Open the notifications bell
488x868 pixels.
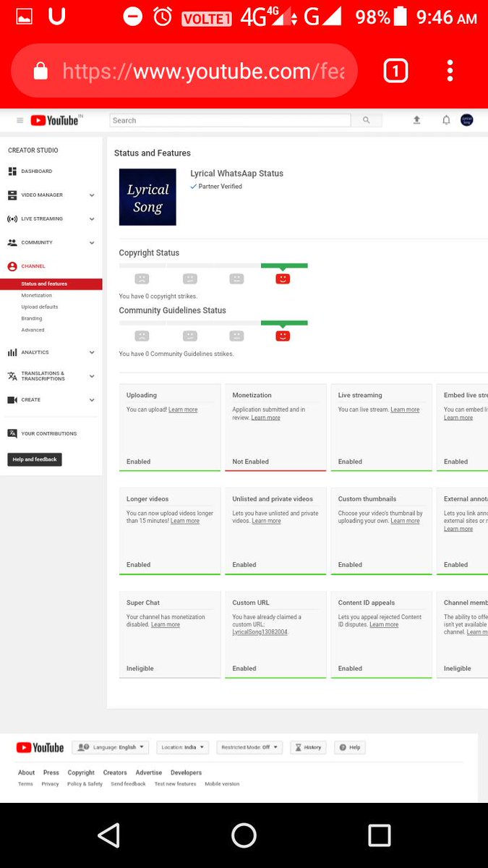[x=446, y=120]
